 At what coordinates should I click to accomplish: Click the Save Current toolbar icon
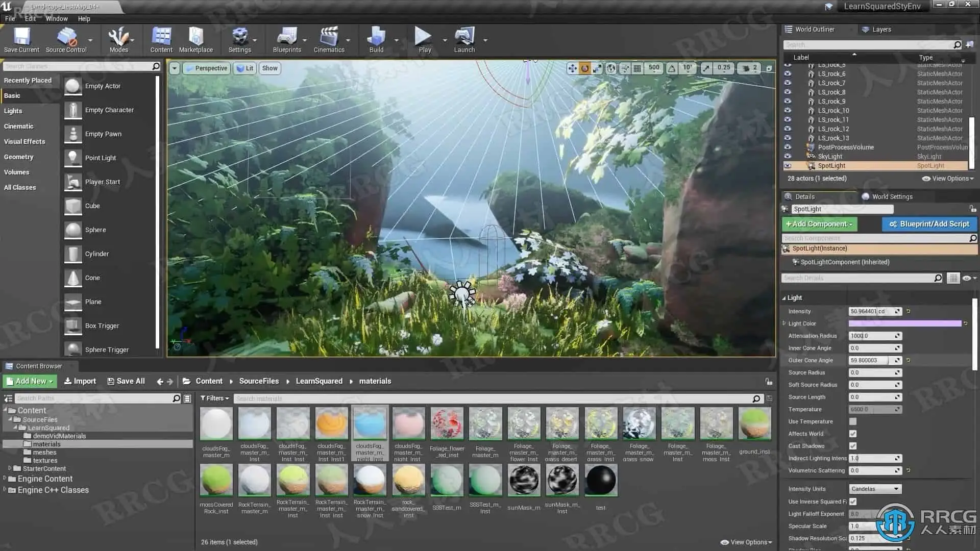pos(21,40)
